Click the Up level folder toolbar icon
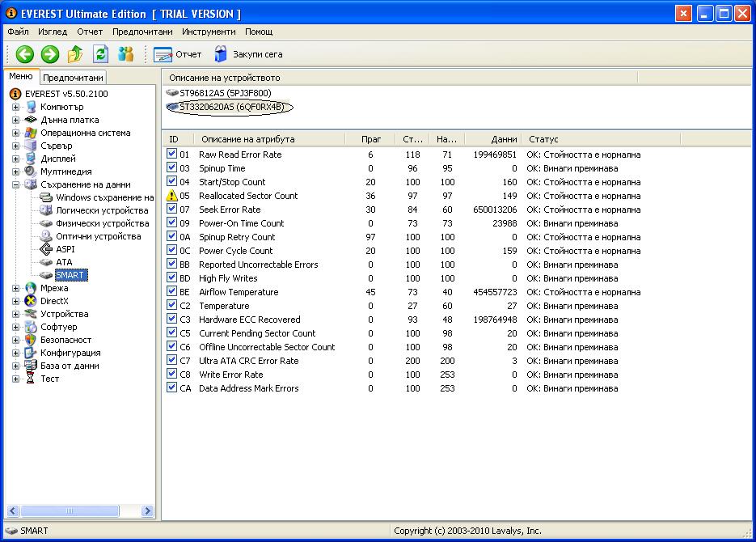 [75, 54]
